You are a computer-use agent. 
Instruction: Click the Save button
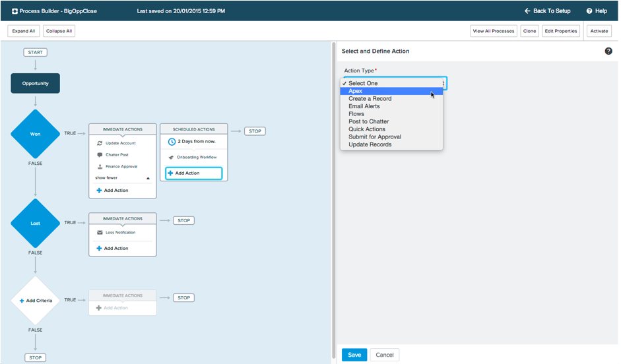pos(354,355)
